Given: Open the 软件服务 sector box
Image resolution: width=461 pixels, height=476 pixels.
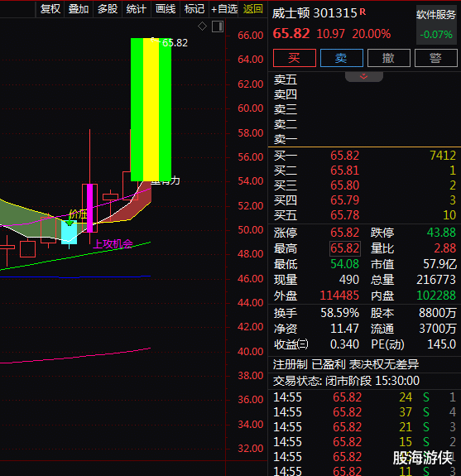Looking at the screenshot, I should coord(436,25).
